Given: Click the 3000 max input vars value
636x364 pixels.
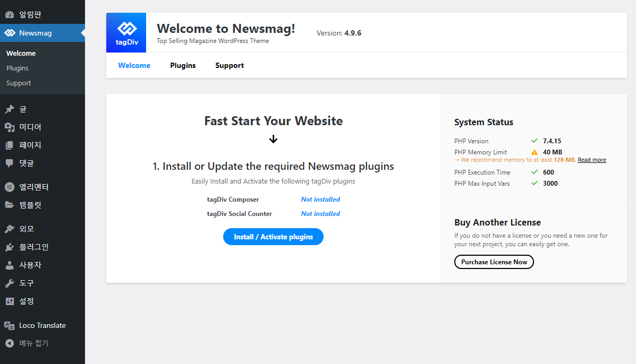Looking at the screenshot, I should pos(550,184).
